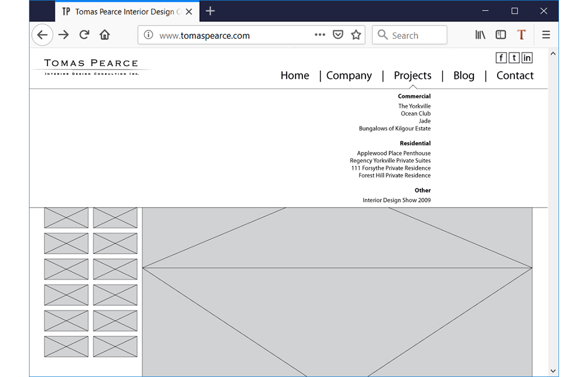Visit Twitter via the t icon

(x=514, y=58)
